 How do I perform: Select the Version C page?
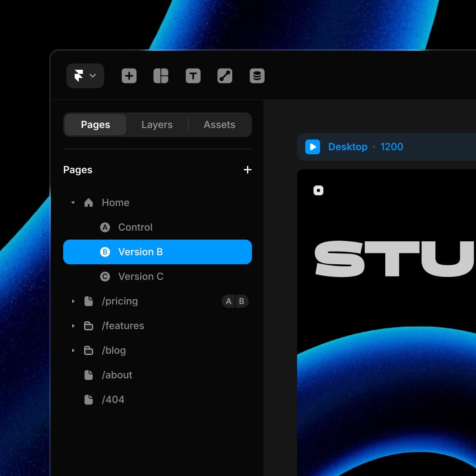[158, 277]
